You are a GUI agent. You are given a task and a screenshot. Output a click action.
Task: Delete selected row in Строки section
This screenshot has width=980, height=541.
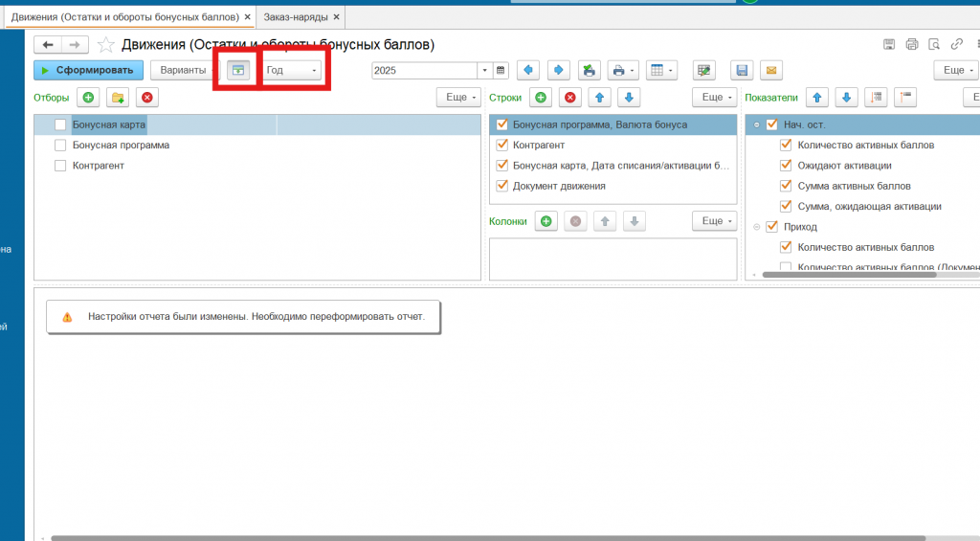[569, 98]
